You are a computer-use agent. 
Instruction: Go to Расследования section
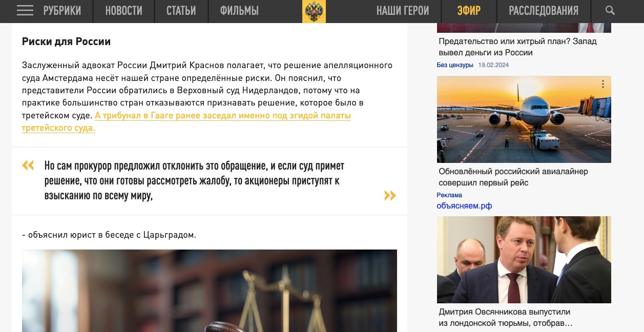click(x=544, y=11)
